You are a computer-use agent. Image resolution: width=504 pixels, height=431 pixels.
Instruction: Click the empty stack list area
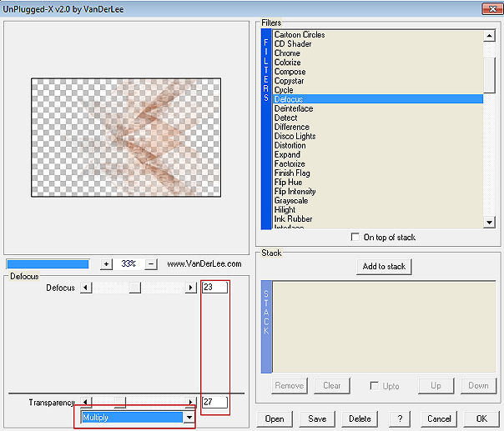(384, 327)
